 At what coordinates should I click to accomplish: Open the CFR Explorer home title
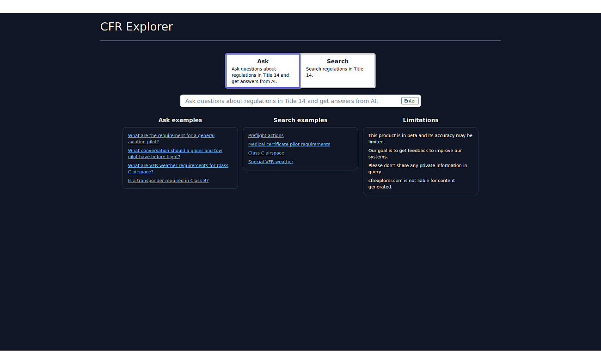[136, 27]
